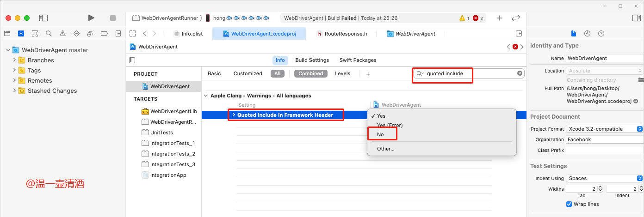Open the Swift Packages tab
This screenshot has width=644, height=217.
coord(358,60)
